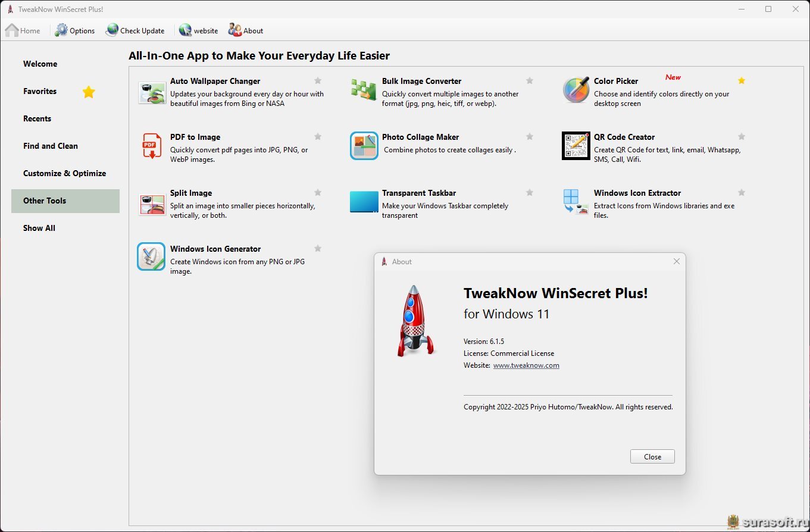Favorite Auto Wallpaper Changer with its star
The image size is (810, 532).
318,81
